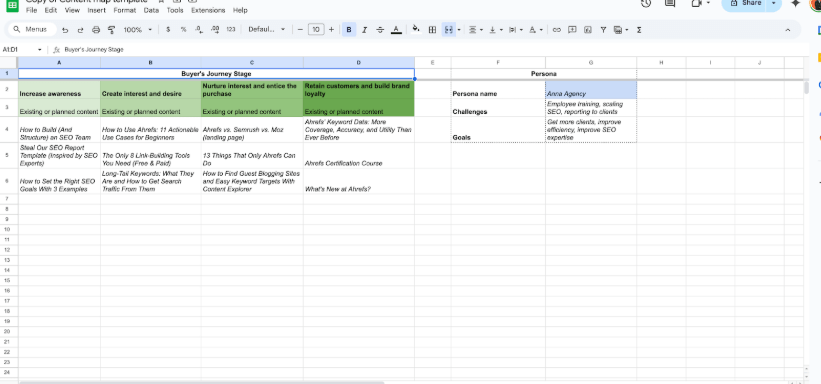Screen dimensions: 821x384
Task: Open the font family dropdown
Action: pyautogui.click(x=267, y=30)
